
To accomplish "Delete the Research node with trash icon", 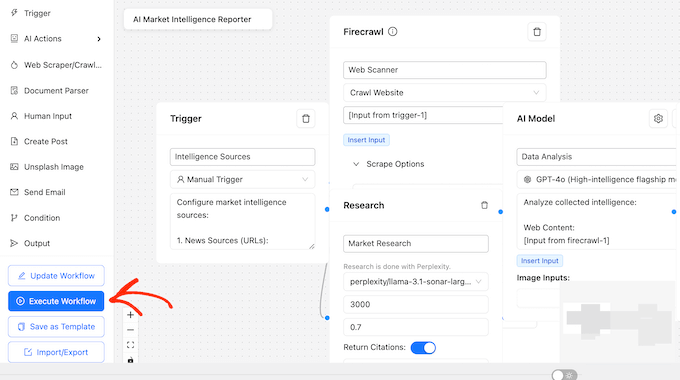I will tap(484, 205).
